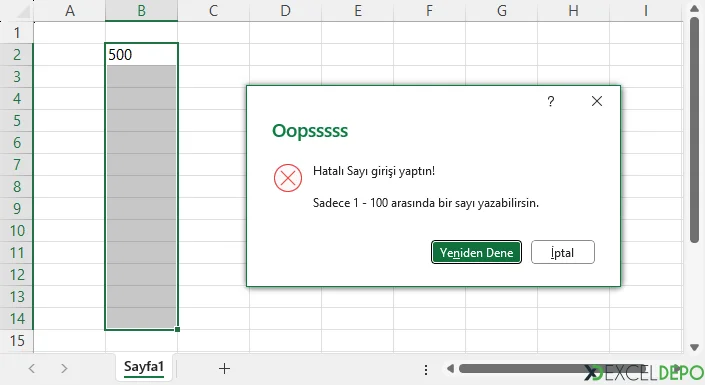Select row 15 header
Viewport: 705px width, 385px height.
[x=17, y=341]
